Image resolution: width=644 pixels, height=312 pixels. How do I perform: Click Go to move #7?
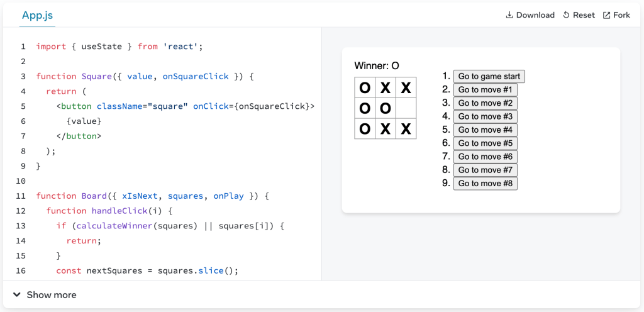pos(485,170)
